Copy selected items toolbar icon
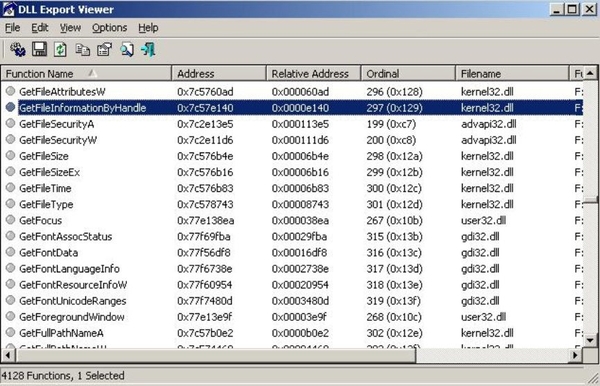Screen dimensions: 600x386 (82, 50)
